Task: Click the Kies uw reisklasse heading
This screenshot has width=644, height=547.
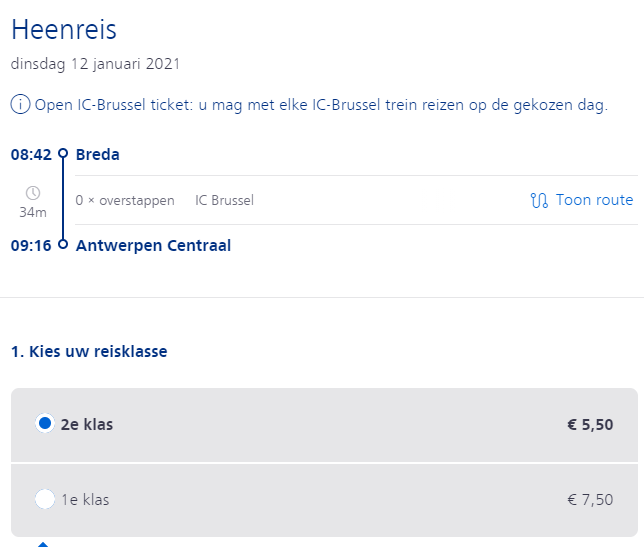Action: (89, 352)
